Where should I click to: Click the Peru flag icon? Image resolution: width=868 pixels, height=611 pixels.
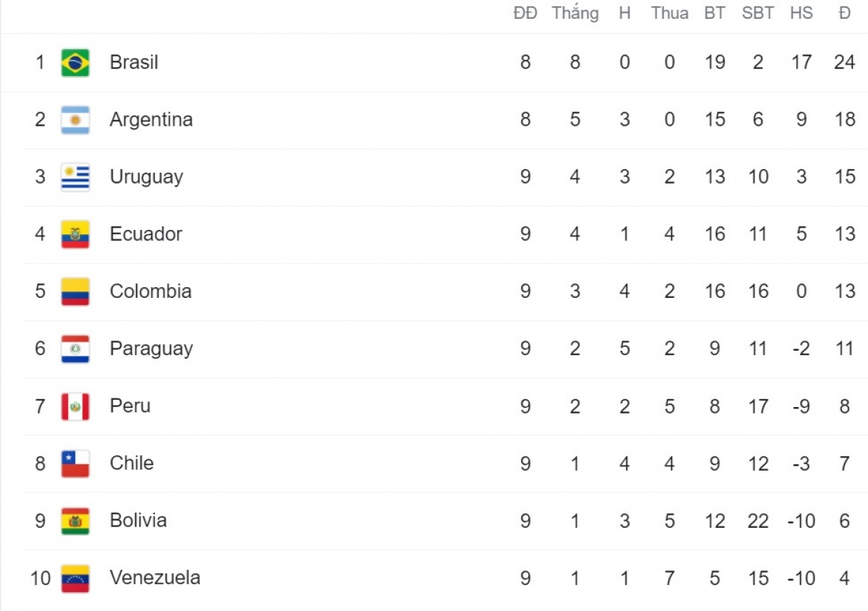click(x=75, y=406)
